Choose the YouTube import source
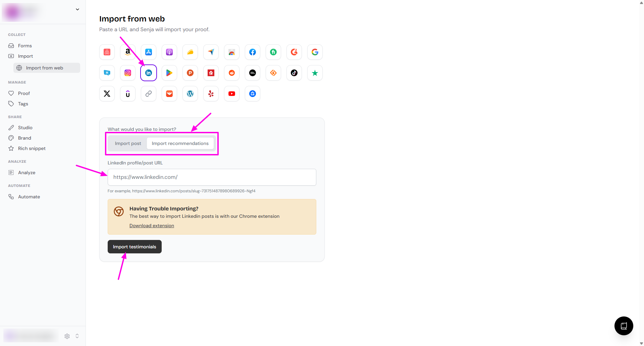The width and height of the screenshot is (644, 346). click(232, 94)
